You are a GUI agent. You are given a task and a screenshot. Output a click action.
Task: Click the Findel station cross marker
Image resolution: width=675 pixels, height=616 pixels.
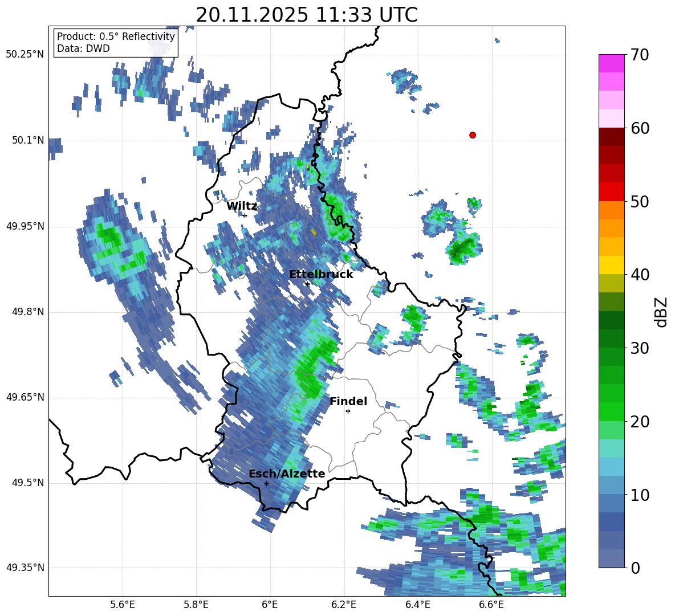pyautogui.click(x=348, y=411)
